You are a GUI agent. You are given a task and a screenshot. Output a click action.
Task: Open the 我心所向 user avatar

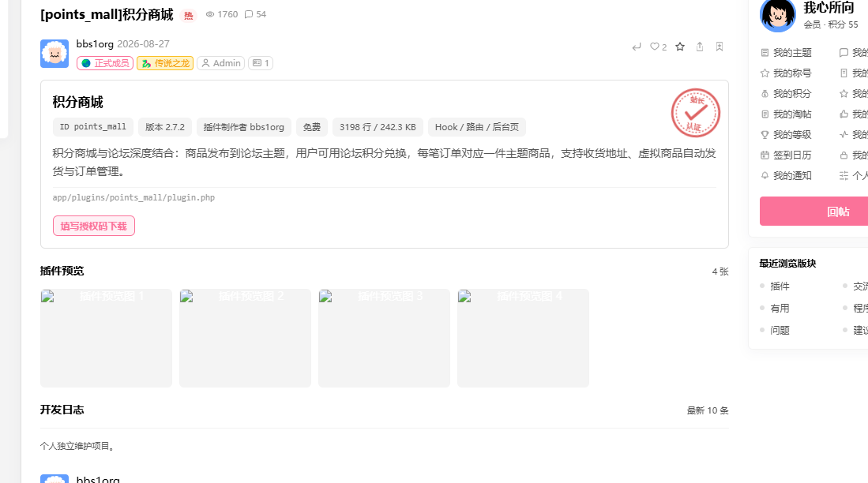[x=778, y=14]
